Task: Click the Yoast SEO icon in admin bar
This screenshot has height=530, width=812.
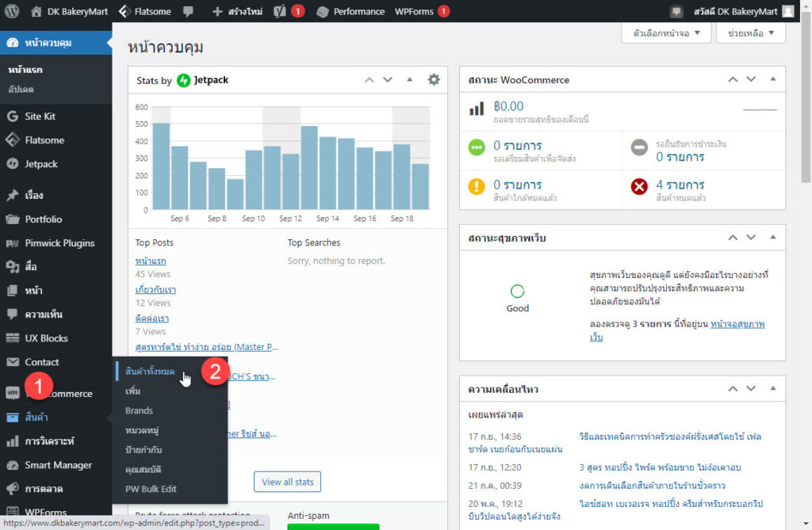Action: (x=279, y=11)
